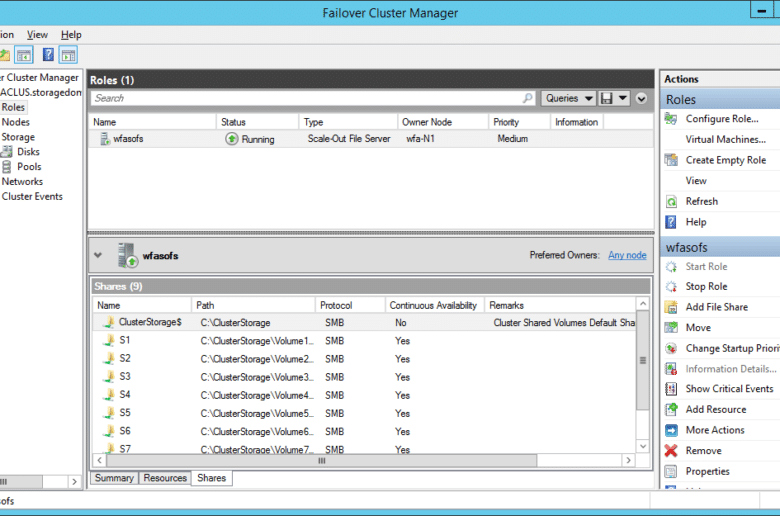Viewport: 780px width, 516px height.
Task: Toggle the action pane toolbar icon
Action: coord(69,55)
